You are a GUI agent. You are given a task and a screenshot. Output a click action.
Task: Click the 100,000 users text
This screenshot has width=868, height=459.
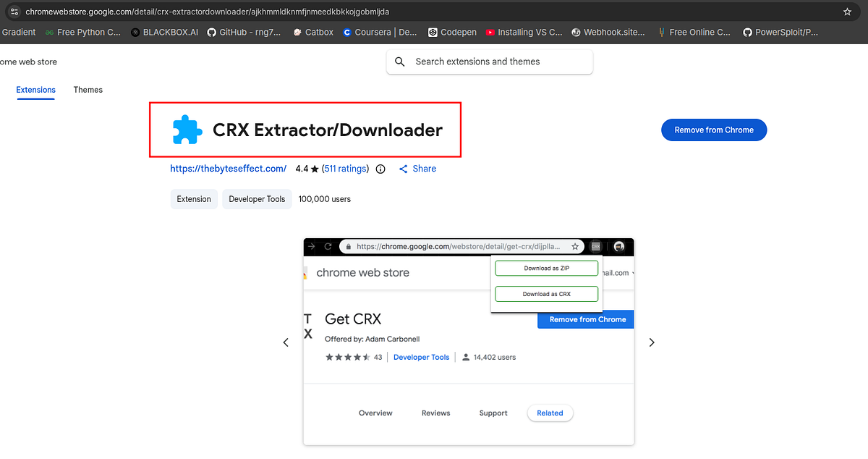click(x=325, y=199)
